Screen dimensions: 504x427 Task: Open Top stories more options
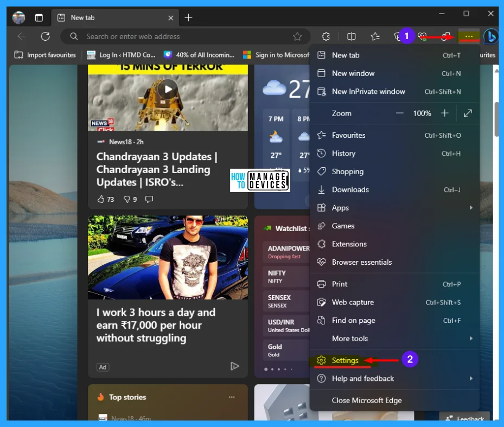point(232,397)
